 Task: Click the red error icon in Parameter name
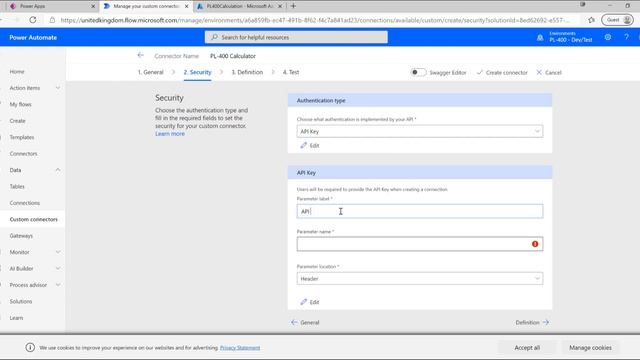pos(535,244)
